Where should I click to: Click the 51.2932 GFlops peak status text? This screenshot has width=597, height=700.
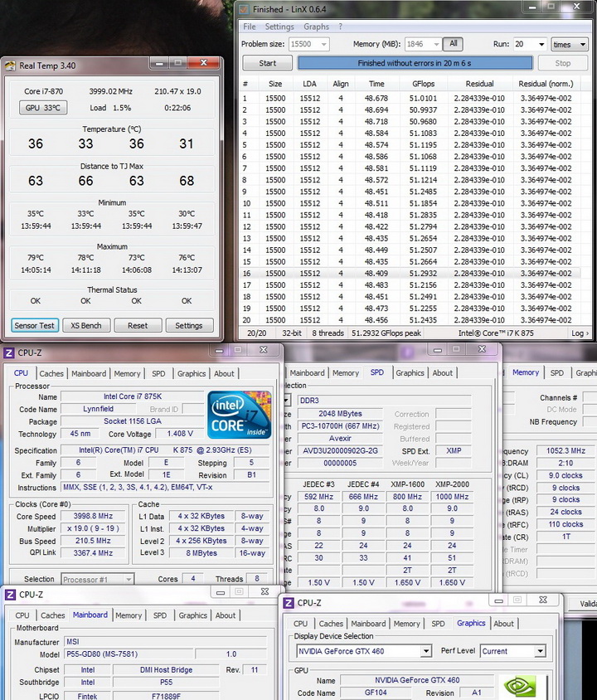pyautogui.click(x=386, y=333)
